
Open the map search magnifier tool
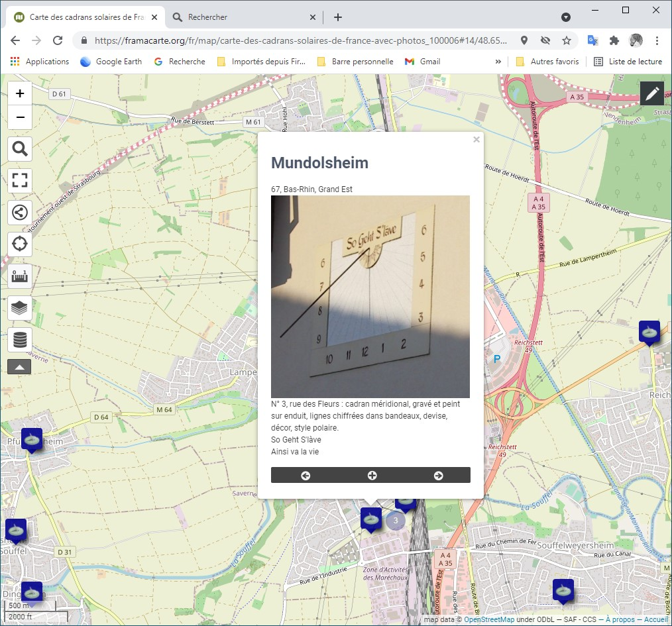20,149
